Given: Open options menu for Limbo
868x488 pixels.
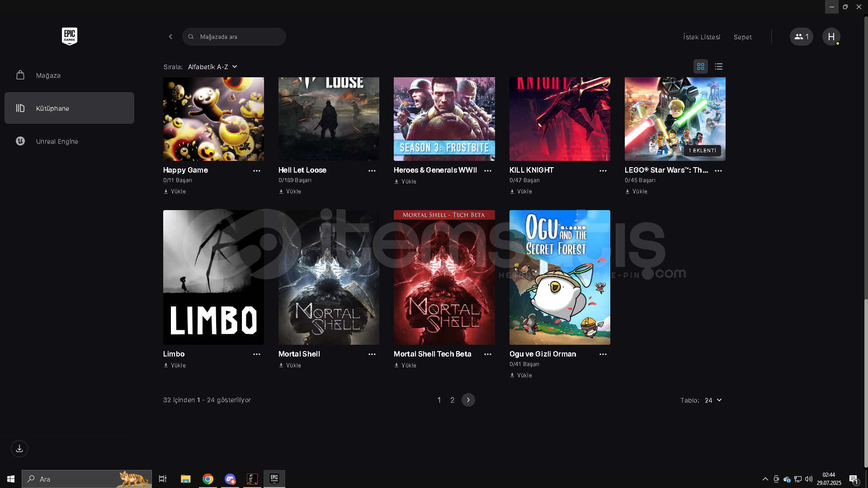Looking at the screenshot, I should [257, 354].
